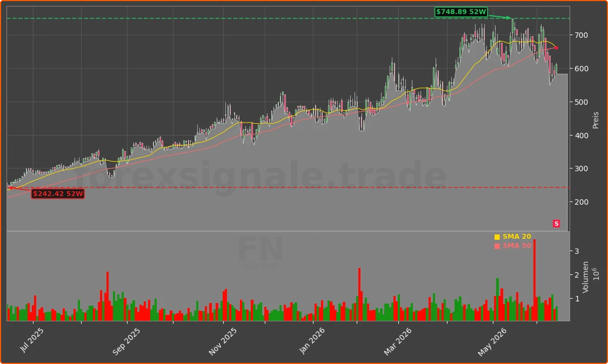Select the SMA 50 legend label
This screenshot has width=608, height=364.
tap(517, 246)
